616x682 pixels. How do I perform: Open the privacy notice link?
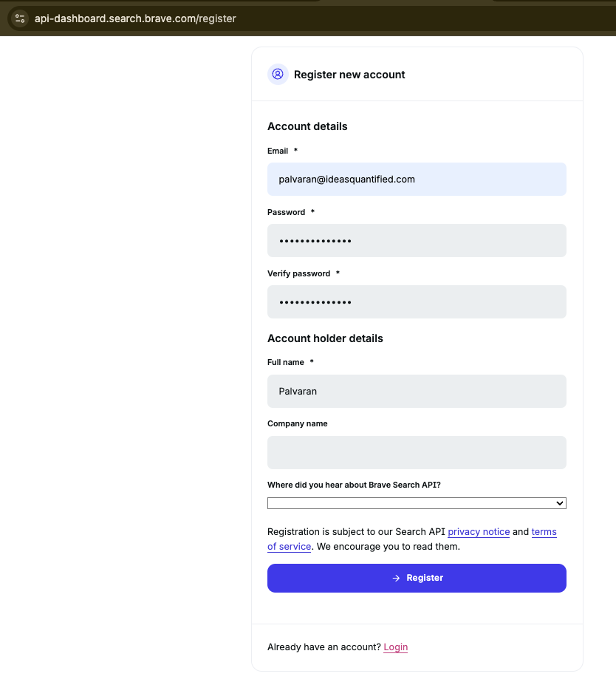tap(479, 532)
